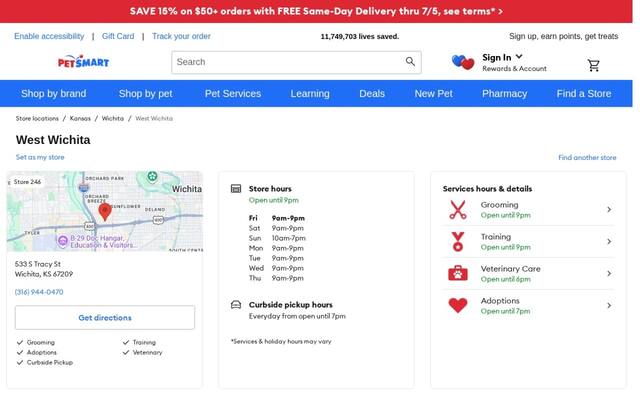Go to Find a Store
This screenshot has width=640, height=400.
pos(584,93)
